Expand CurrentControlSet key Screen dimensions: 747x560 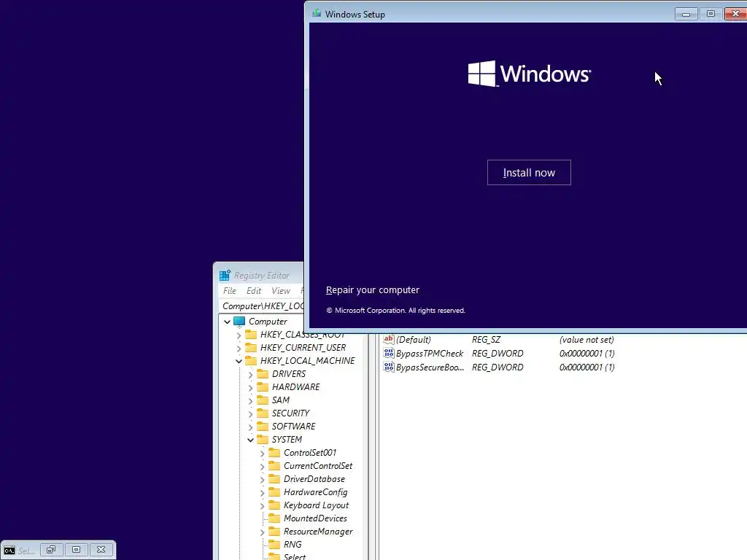click(x=263, y=467)
